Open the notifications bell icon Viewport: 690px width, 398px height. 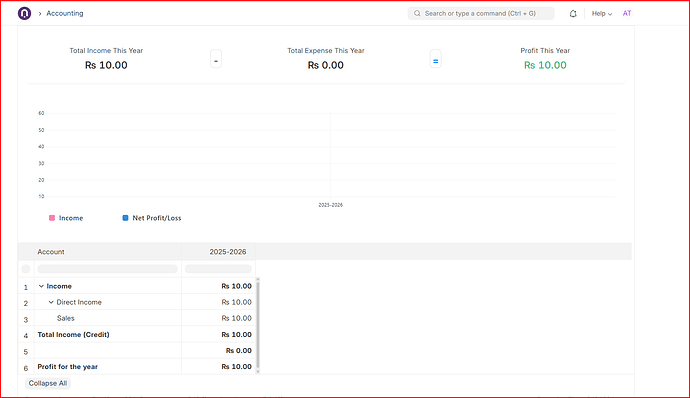click(x=573, y=14)
